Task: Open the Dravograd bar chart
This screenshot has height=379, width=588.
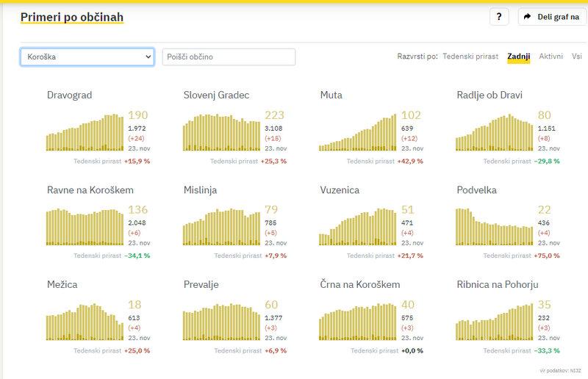Action: click(x=85, y=133)
